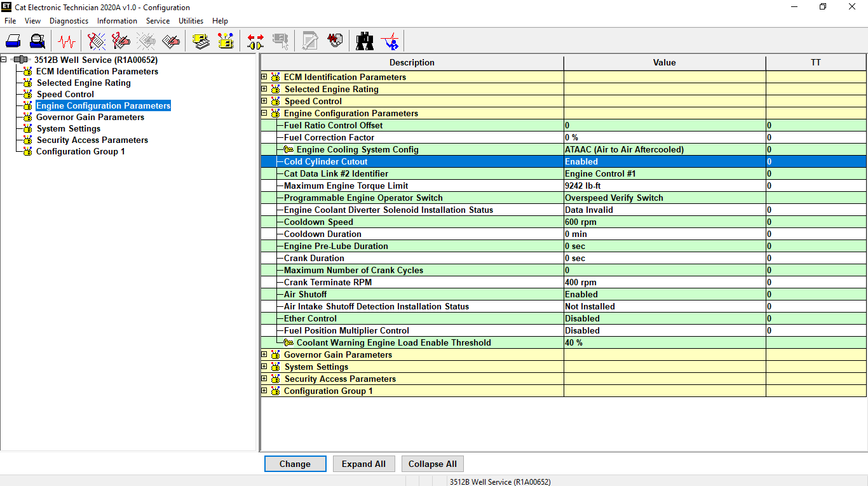Image resolution: width=868 pixels, height=486 pixels.
Task: Open Active Diagnostic Codes stethoscope icon
Action: [97, 41]
